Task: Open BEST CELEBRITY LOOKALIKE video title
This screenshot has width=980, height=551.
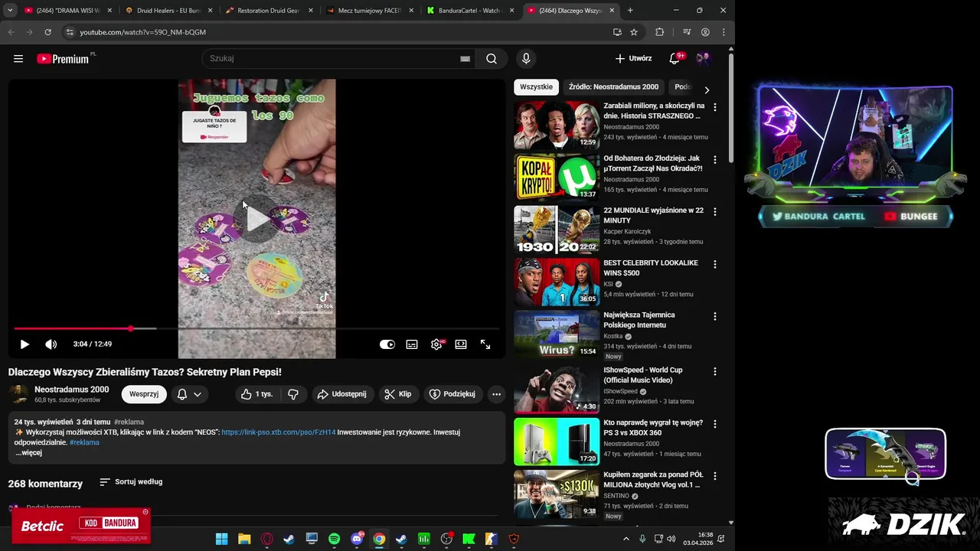Action: (x=651, y=268)
